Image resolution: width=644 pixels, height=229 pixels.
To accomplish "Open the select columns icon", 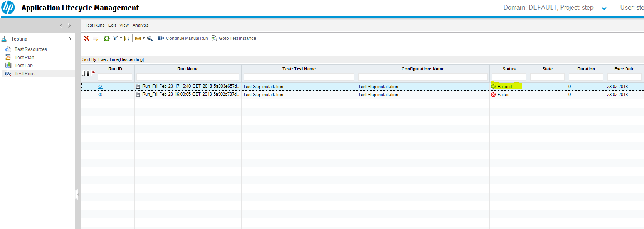I will (x=127, y=38).
